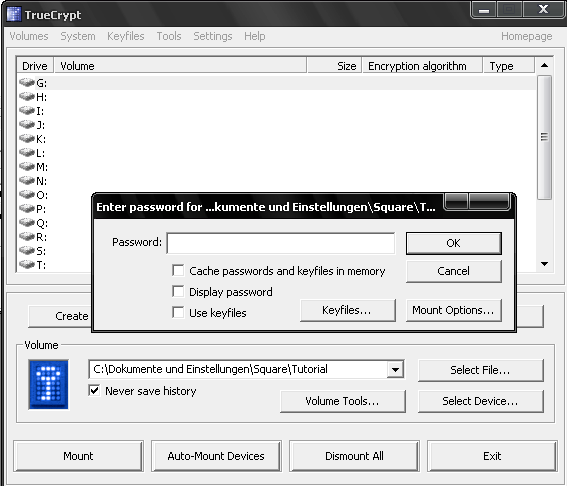Sort by the Volume column header

pyautogui.click(x=180, y=66)
